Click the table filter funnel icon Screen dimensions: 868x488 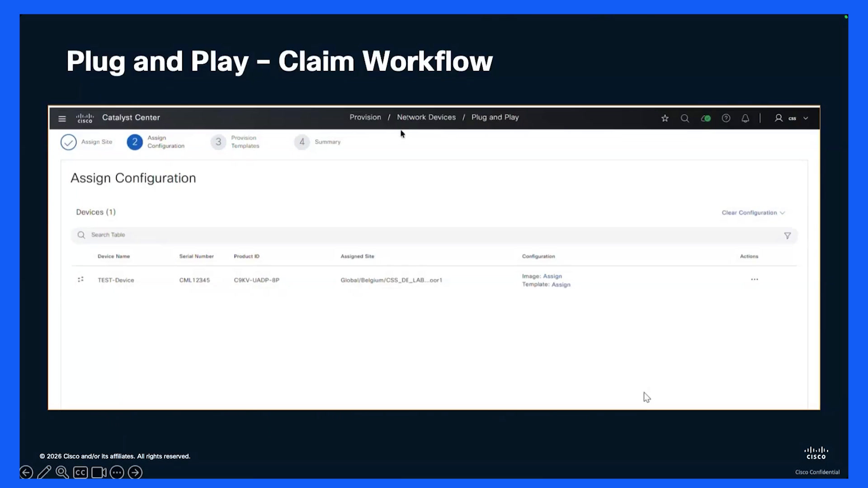pos(787,236)
